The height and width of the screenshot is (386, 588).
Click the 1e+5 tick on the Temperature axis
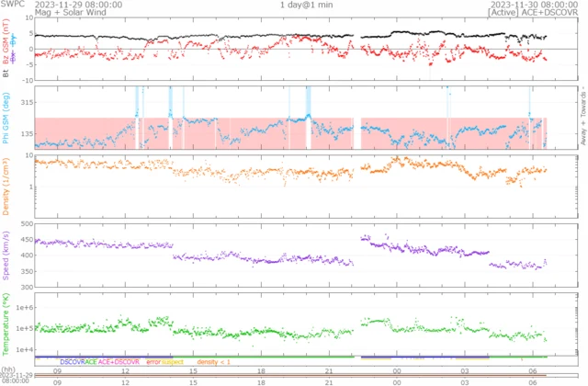click(25, 328)
